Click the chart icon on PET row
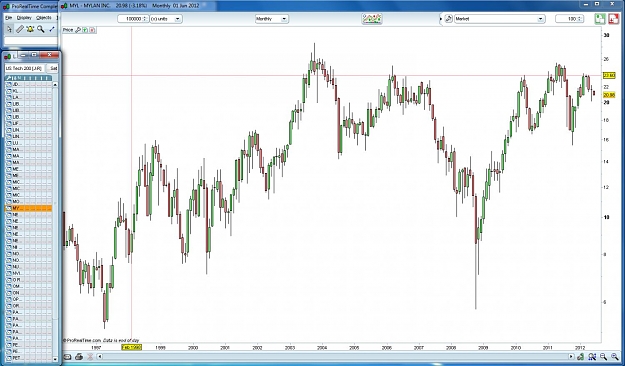The height and width of the screenshot is (366, 625). click(x=8, y=358)
